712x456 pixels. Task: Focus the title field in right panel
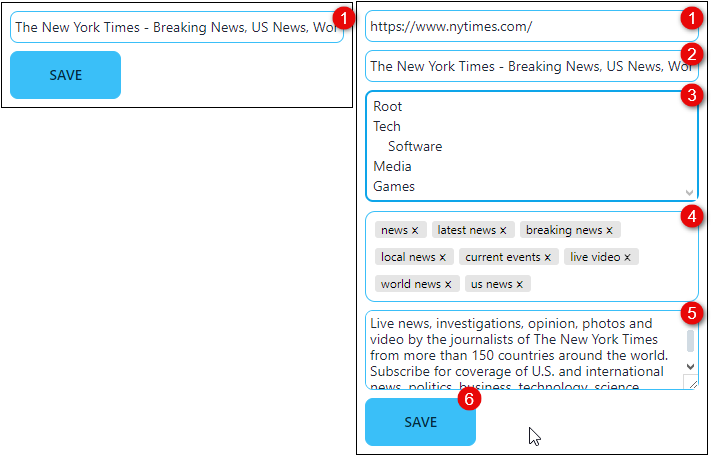532,66
